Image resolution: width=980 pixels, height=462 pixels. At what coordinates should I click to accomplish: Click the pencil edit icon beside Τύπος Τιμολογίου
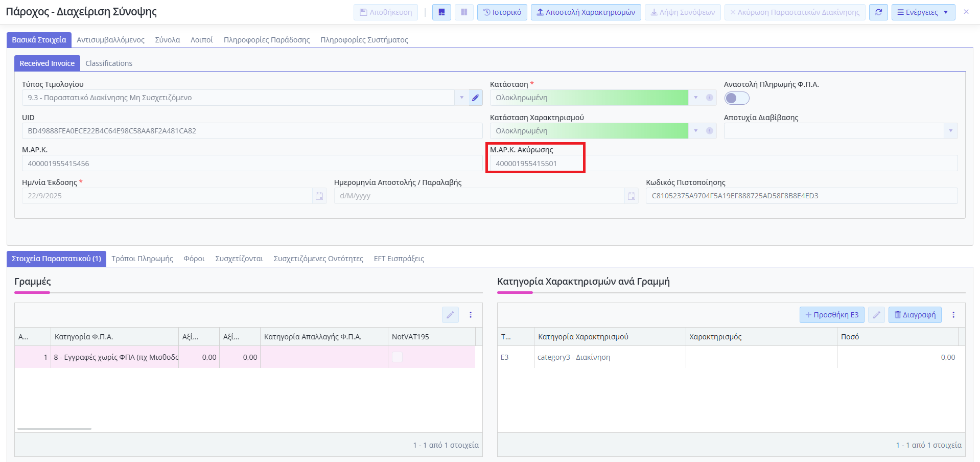pos(475,98)
